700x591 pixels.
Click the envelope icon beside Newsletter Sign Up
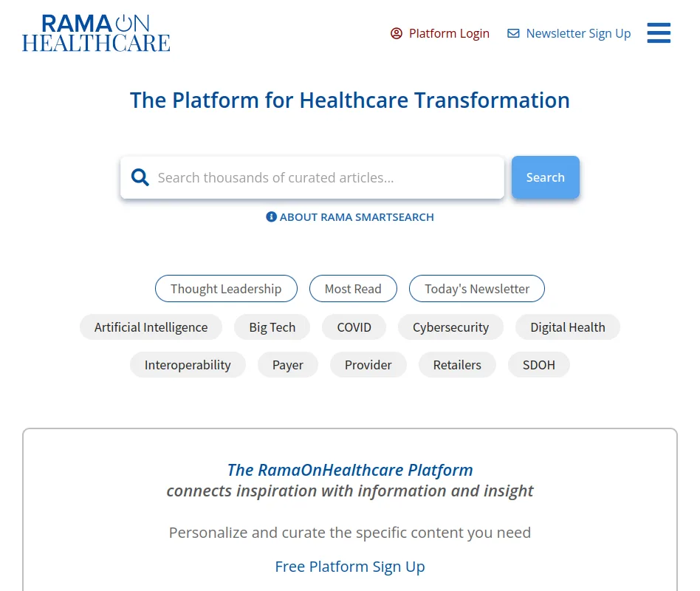(x=513, y=33)
